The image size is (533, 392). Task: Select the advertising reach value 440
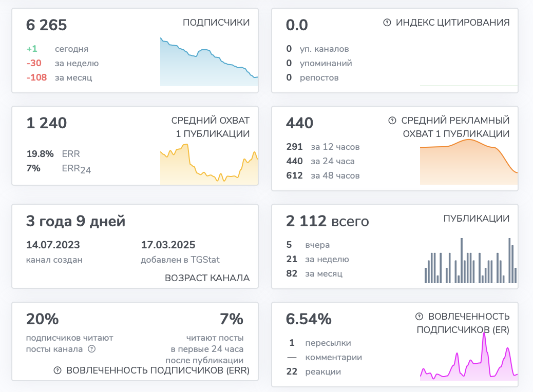[299, 123]
